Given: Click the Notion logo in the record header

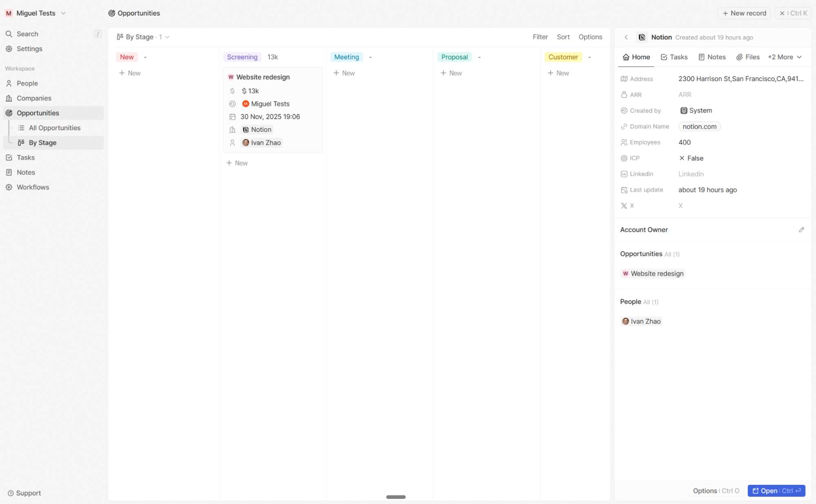Looking at the screenshot, I should click(x=642, y=37).
